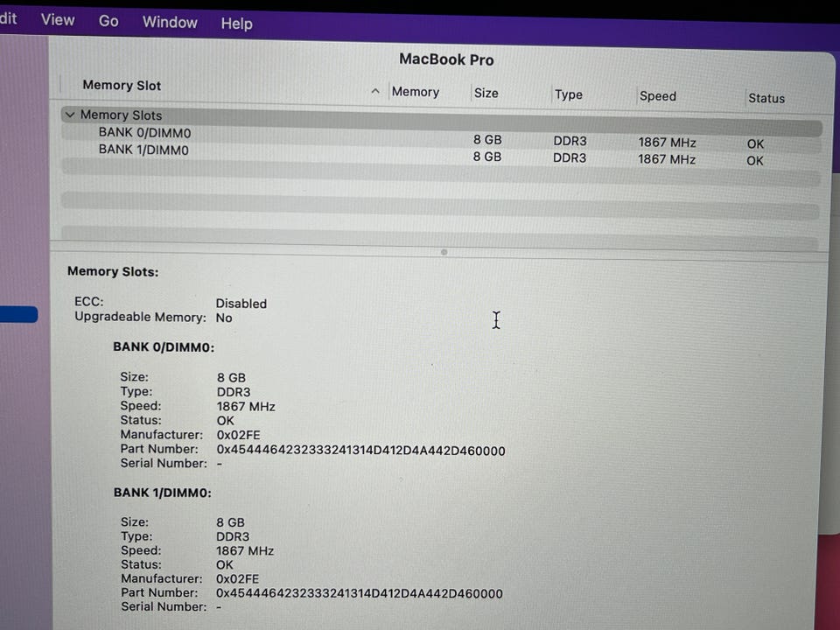Click BANK 0 details Speed 1867 MHz value
Screen dimensions: 840x630
[246, 407]
